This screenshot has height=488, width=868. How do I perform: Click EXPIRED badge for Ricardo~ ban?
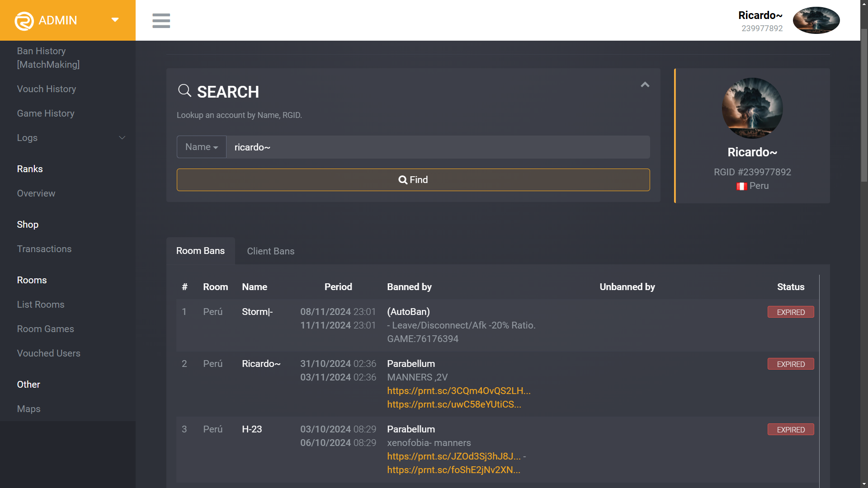[x=791, y=364]
